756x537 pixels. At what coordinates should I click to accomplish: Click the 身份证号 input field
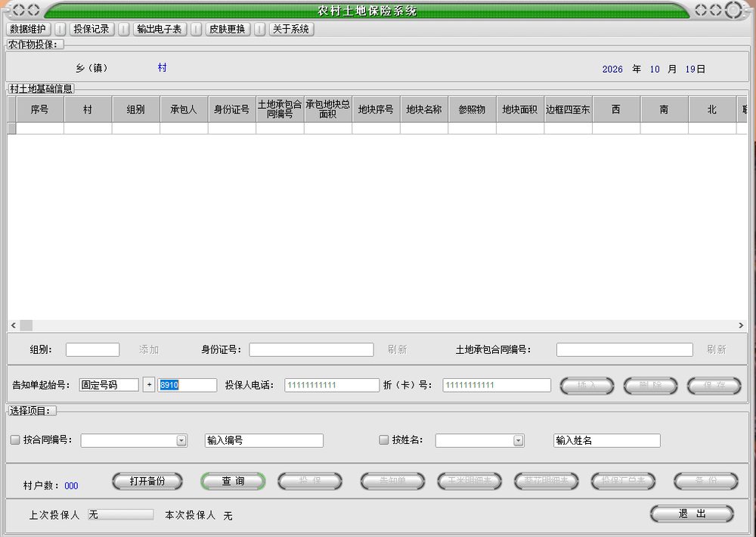click(311, 349)
